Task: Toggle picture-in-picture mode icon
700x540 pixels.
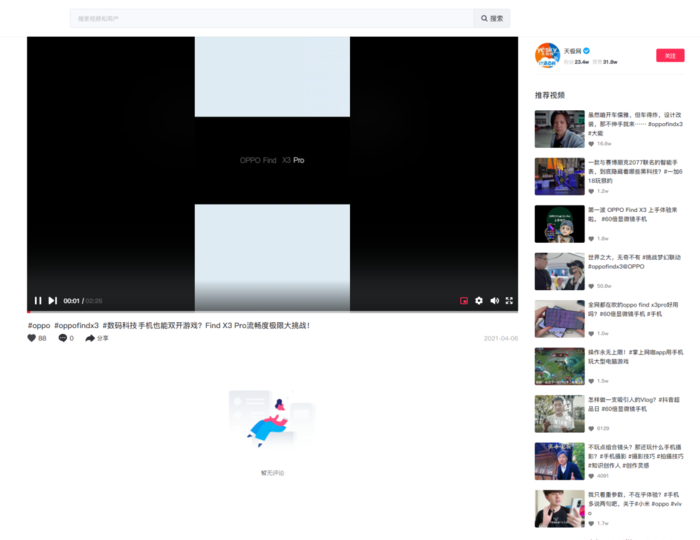Action: (x=464, y=301)
